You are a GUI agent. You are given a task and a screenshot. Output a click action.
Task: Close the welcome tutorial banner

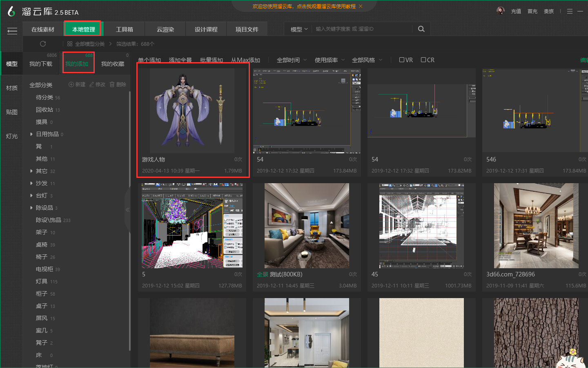pos(361,6)
